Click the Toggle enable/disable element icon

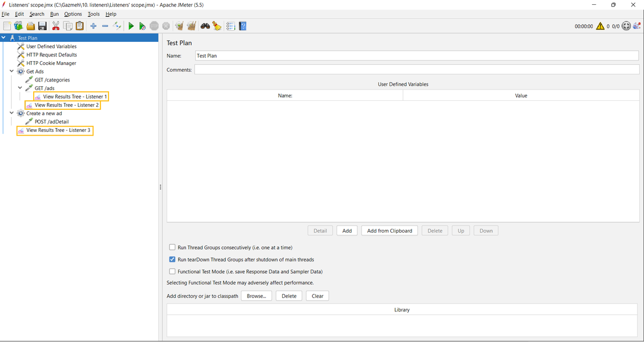pos(117,26)
